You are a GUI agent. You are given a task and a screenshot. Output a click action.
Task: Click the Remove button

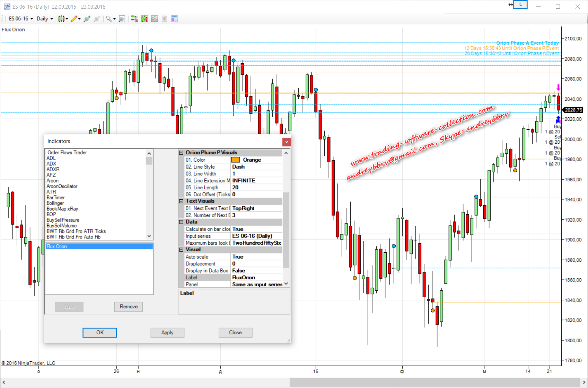click(x=129, y=307)
